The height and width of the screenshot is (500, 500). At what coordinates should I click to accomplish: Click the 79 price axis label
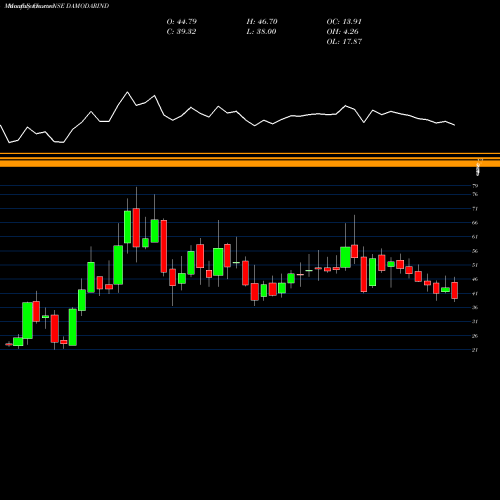(475, 186)
